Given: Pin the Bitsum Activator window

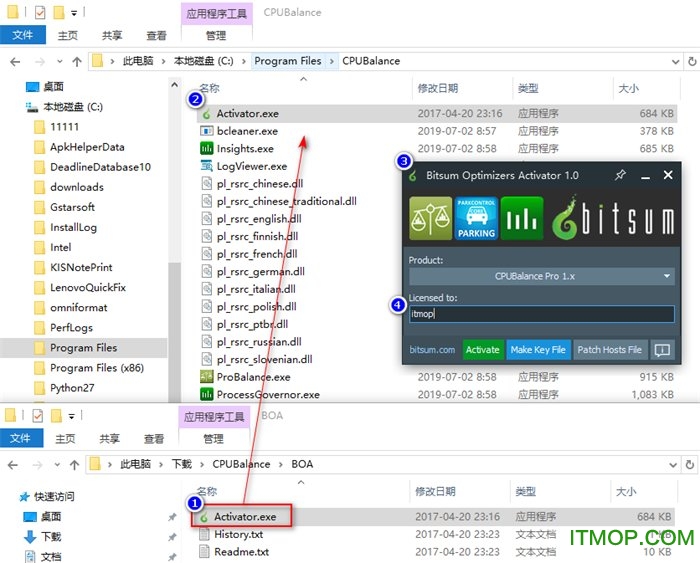Looking at the screenshot, I should click(x=619, y=175).
